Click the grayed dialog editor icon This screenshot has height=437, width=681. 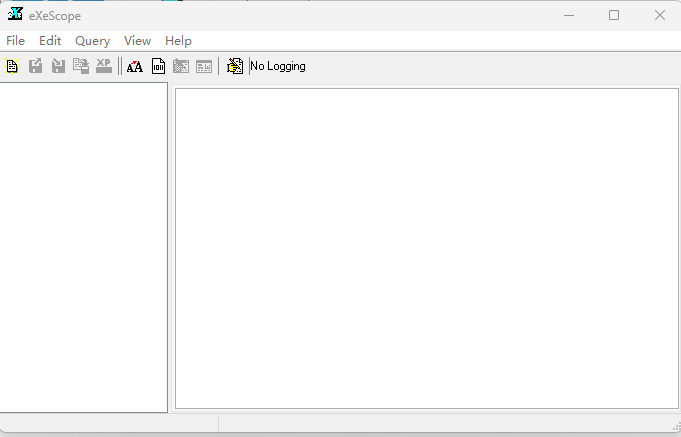(x=204, y=66)
